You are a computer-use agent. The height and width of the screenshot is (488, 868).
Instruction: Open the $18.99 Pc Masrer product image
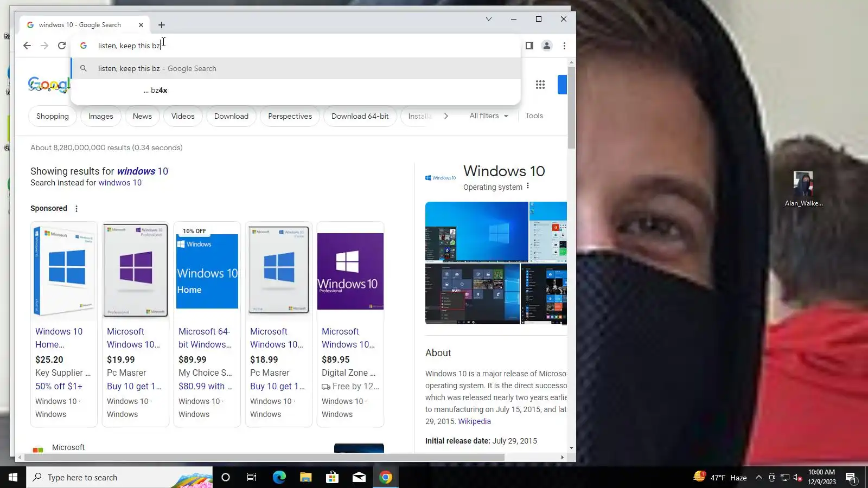(x=279, y=271)
